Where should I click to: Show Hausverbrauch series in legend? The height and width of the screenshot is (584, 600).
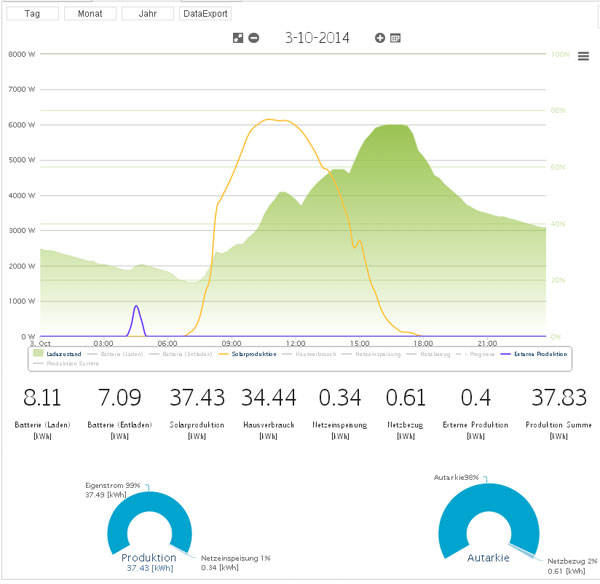tap(318, 353)
